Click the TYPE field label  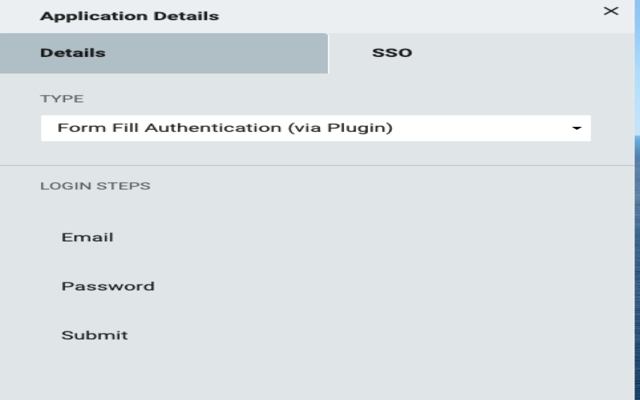pyautogui.click(x=62, y=99)
